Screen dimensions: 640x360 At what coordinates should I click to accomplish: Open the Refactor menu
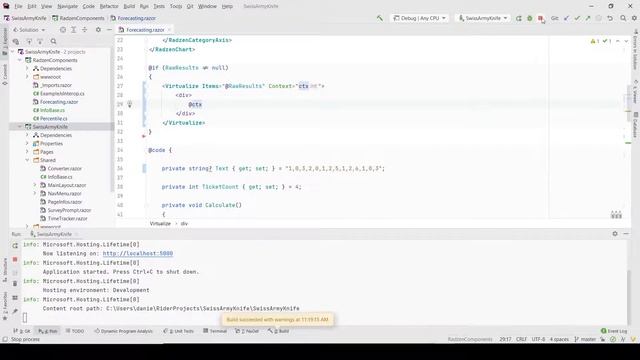109,7
